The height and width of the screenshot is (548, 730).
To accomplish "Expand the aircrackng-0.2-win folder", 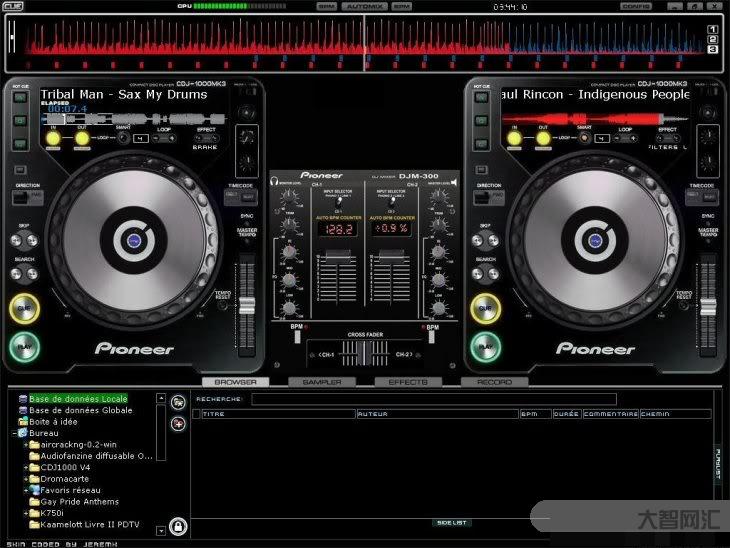I will pos(26,445).
